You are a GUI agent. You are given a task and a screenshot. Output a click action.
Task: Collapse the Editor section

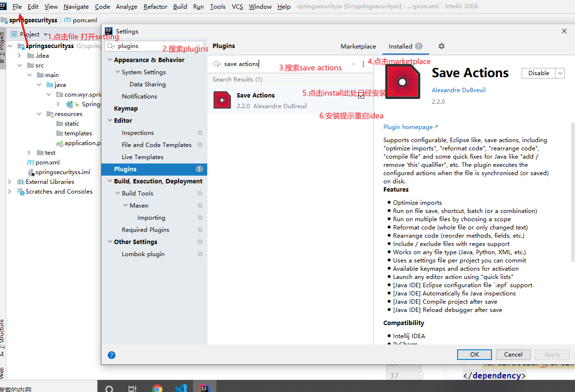pyautogui.click(x=110, y=120)
